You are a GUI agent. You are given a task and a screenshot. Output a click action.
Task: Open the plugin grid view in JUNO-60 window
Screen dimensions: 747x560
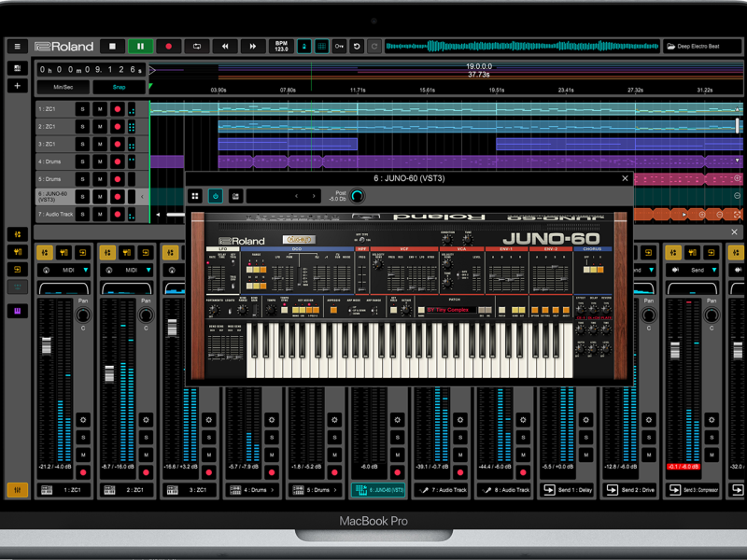coord(195,196)
